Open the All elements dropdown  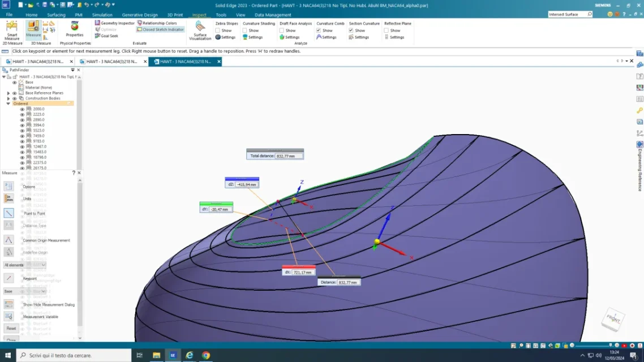[24, 265]
